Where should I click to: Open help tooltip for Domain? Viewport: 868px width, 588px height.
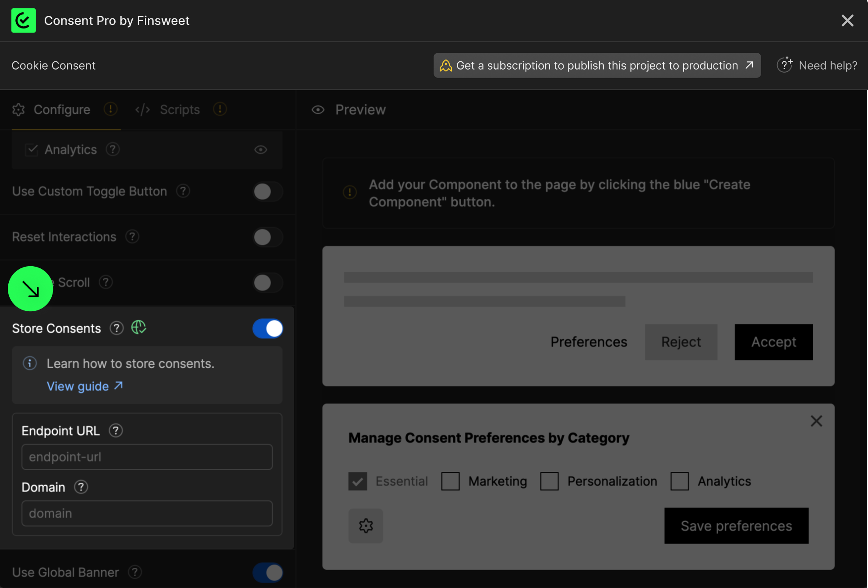pyautogui.click(x=81, y=487)
